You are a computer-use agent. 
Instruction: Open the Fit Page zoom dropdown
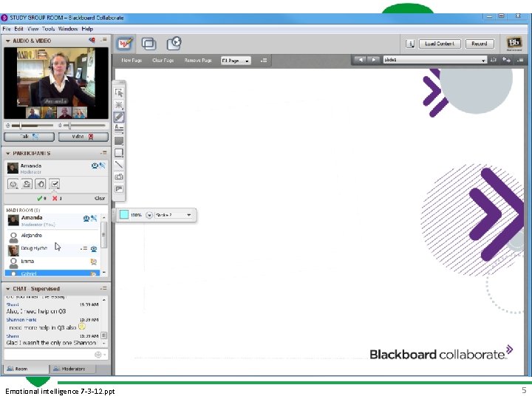(236, 61)
